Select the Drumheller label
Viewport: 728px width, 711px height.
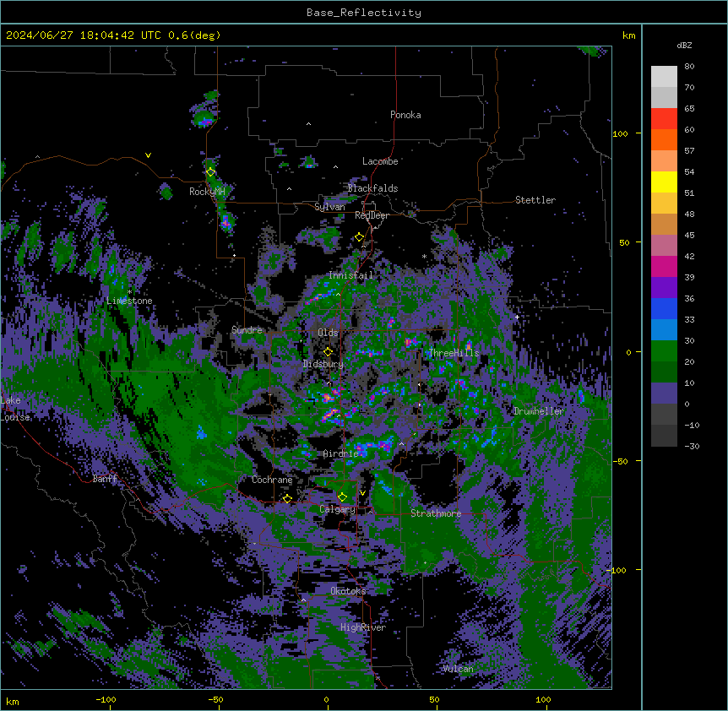[x=539, y=411]
